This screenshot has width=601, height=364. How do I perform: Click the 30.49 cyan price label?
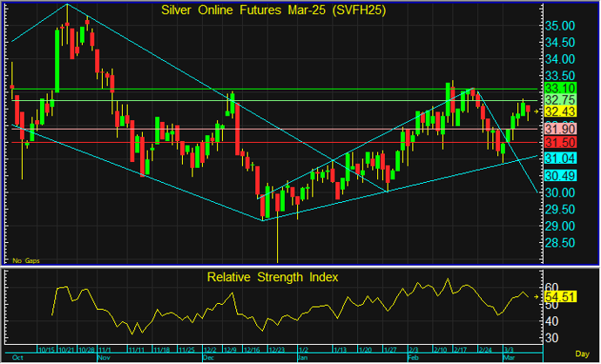point(560,176)
